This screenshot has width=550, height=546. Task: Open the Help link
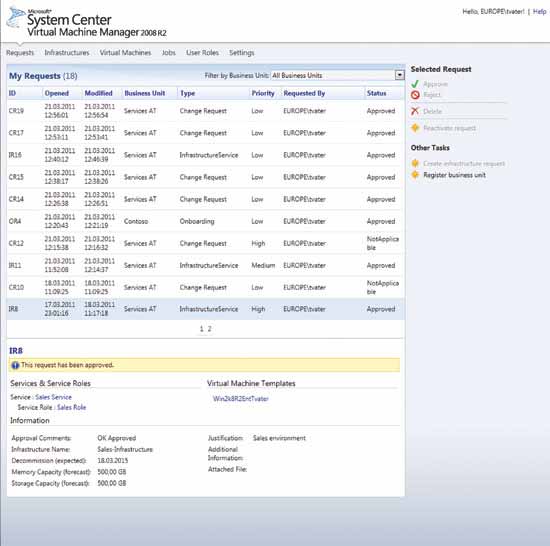coord(539,12)
